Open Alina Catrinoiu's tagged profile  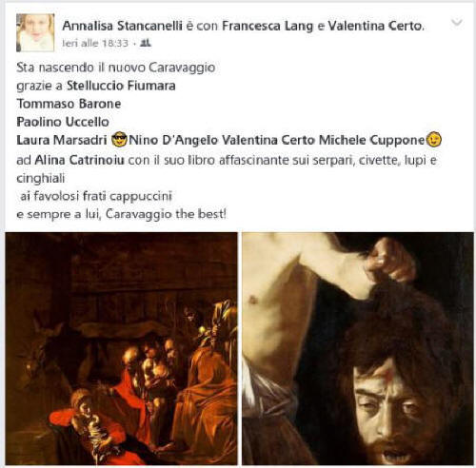click(79, 160)
